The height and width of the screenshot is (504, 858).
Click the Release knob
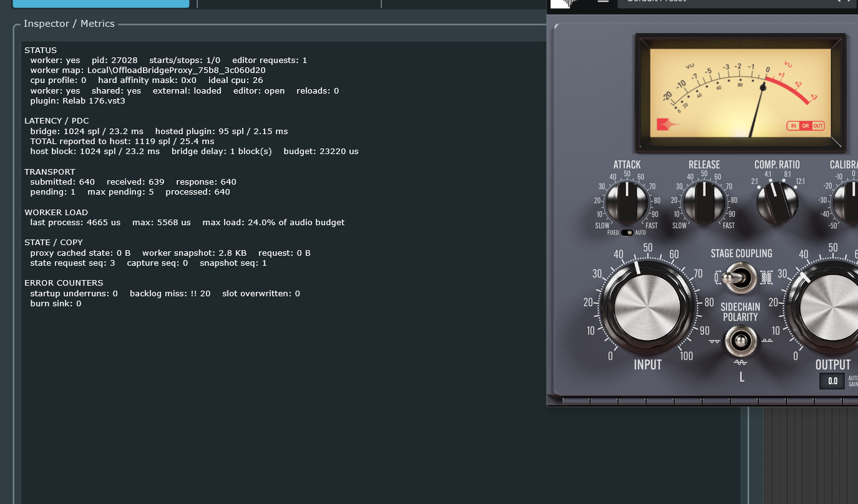(x=704, y=202)
